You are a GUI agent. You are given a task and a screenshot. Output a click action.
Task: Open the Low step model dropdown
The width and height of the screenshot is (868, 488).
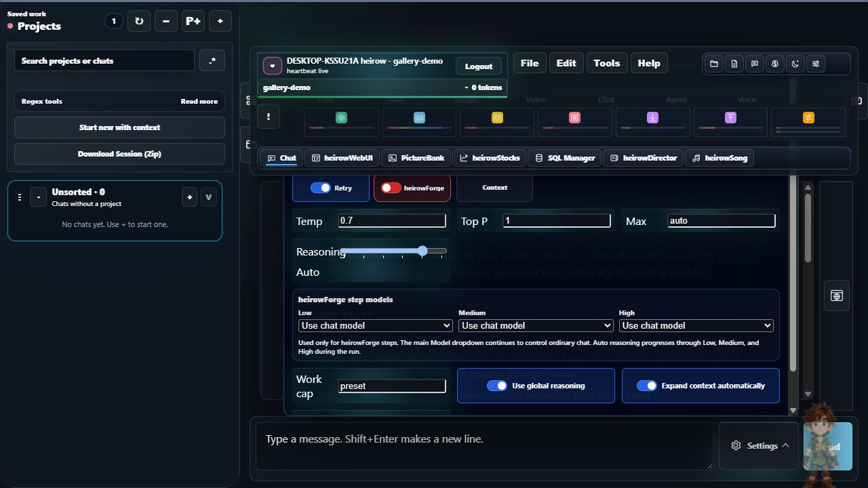tap(376, 325)
